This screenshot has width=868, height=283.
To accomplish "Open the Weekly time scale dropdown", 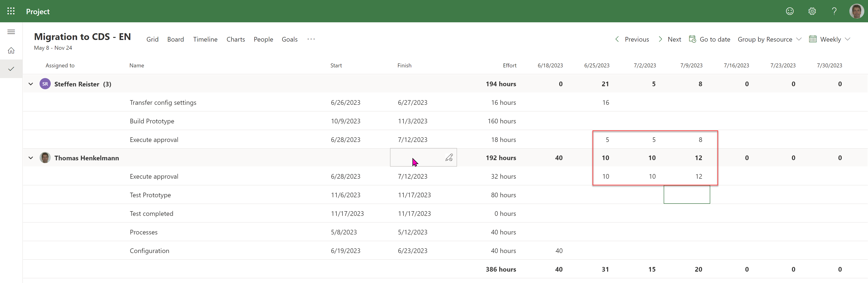I will tap(830, 39).
